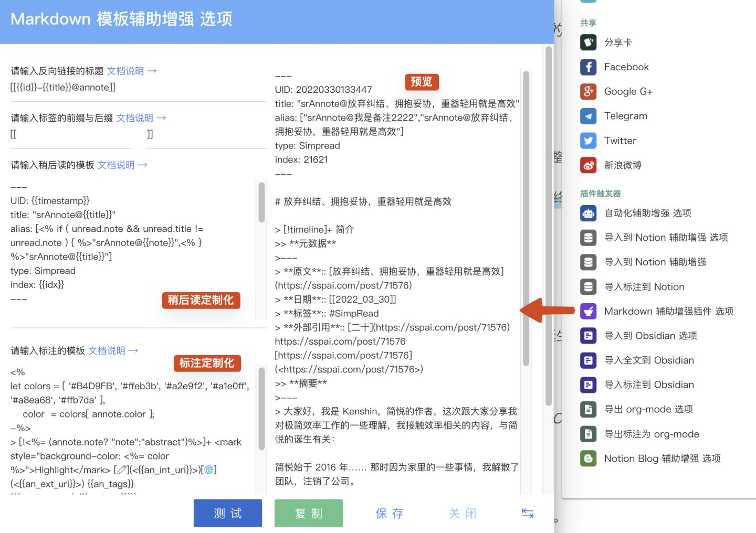Click the https://sspai.com/post/71576 URL line in preview

[340, 342]
